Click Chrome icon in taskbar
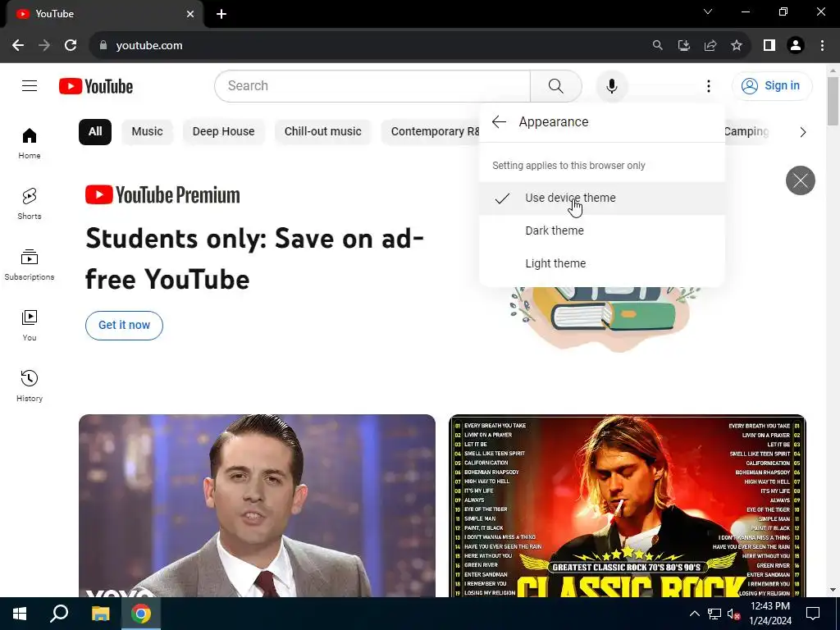The image size is (840, 630). (141, 614)
